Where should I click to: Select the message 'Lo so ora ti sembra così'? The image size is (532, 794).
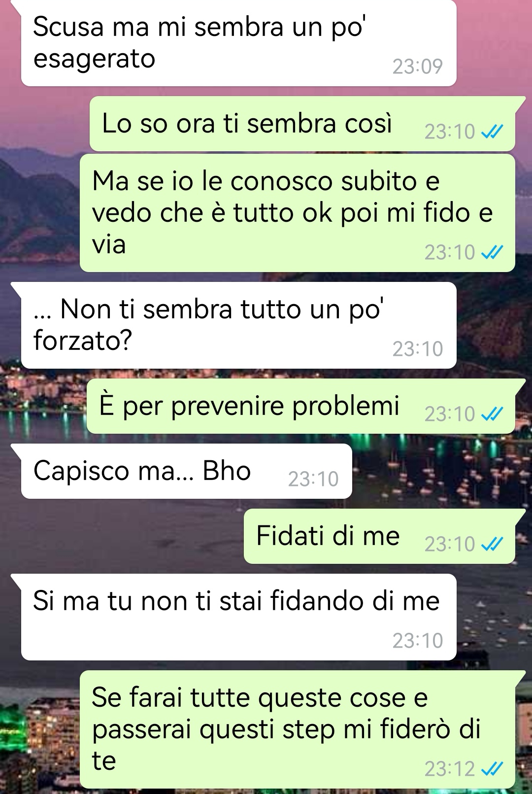[x=302, y=124]
